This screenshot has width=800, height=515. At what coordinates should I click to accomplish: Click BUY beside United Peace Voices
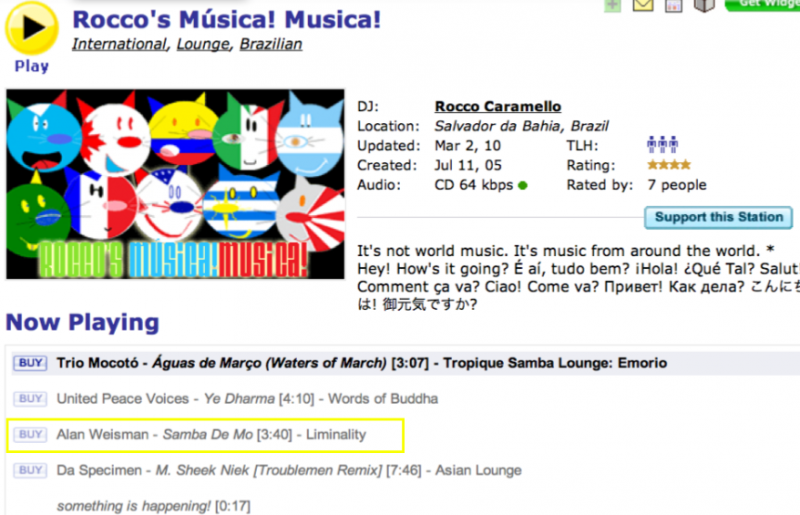point(31,399)
